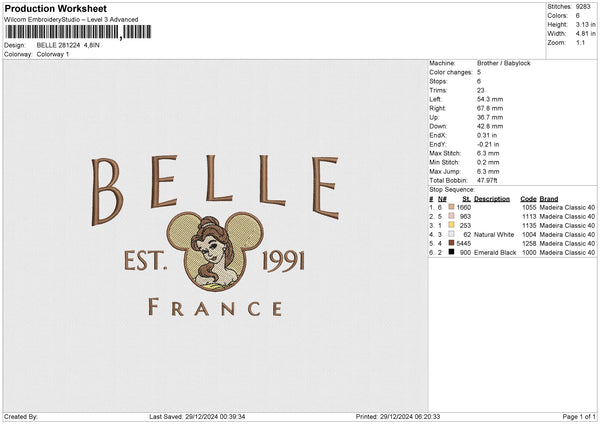Select the yellow swatch for code 1135
Image resolution: width=600 pixels, height=424 pixels.
tap(451, 225)
